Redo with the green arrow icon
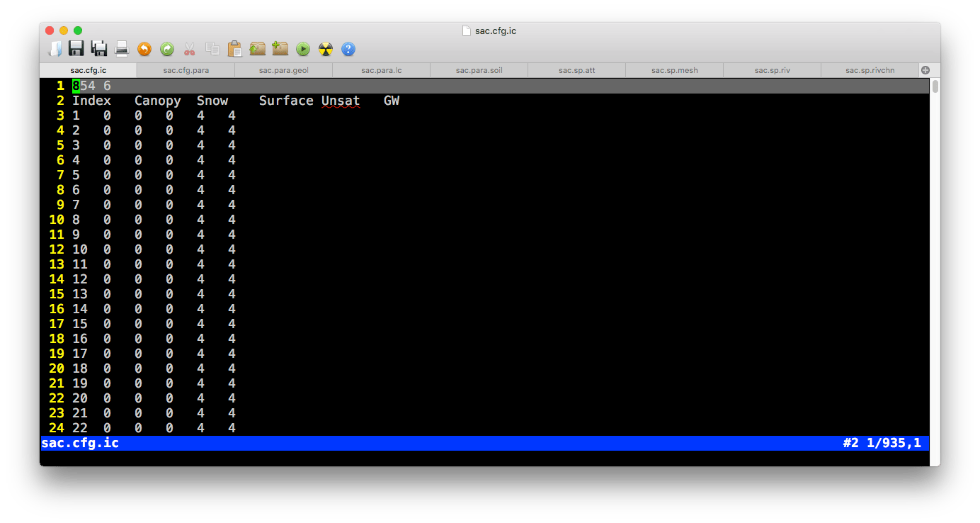Image resolution: width=980 pixels, height=523 pixels. pyautogui.click(x=167, y=49)
